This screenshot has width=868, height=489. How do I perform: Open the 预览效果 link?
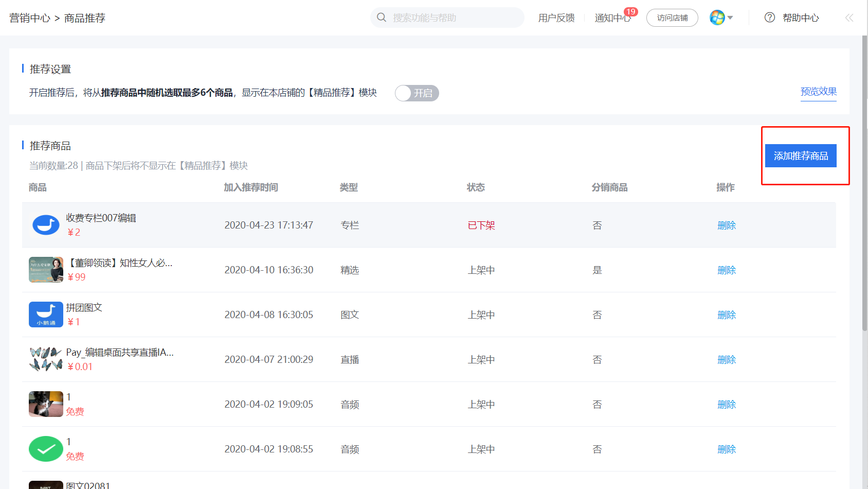click(x=819, y=92)
